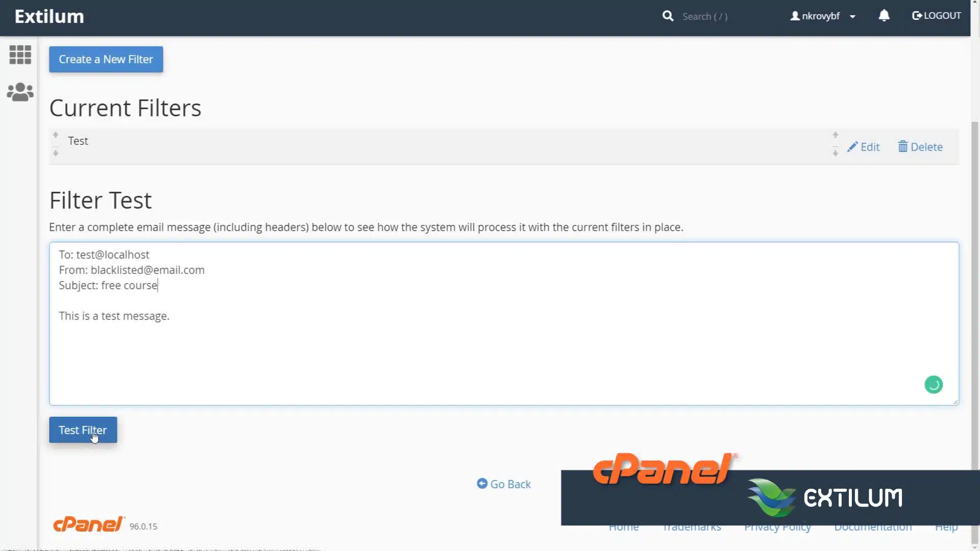This screenshot has width=980, height=551.
Task: Open the User Manager people icon
Action: [20, 92]
